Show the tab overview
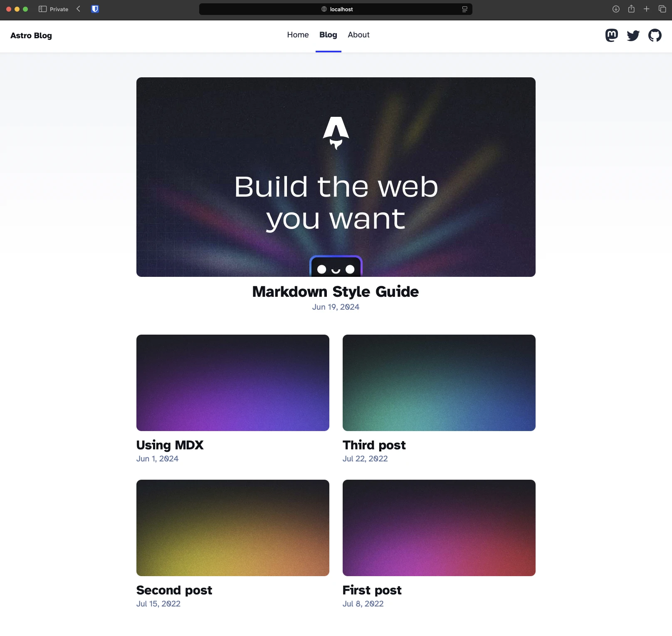 click(x=662, y=9)
